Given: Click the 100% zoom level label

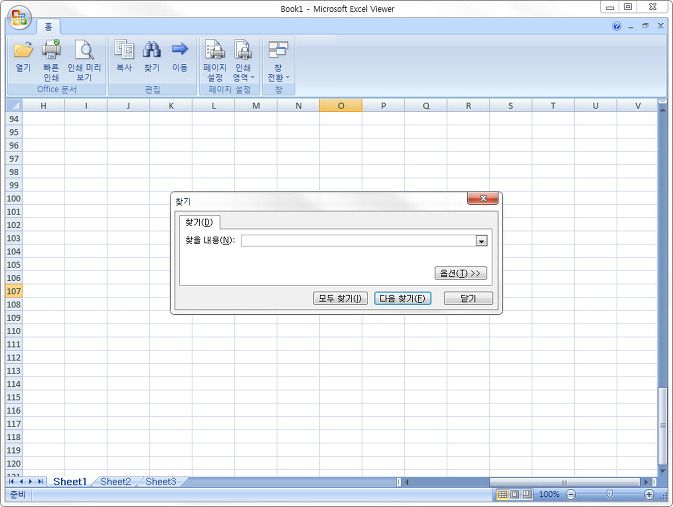Looking at the screenshot, I should 549,495.
